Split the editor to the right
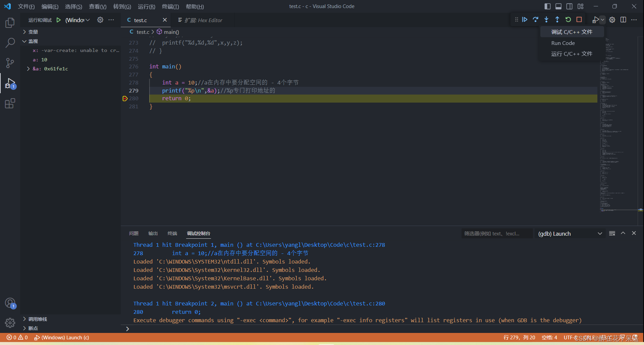 pyautogui.click(x=623, y=20)
